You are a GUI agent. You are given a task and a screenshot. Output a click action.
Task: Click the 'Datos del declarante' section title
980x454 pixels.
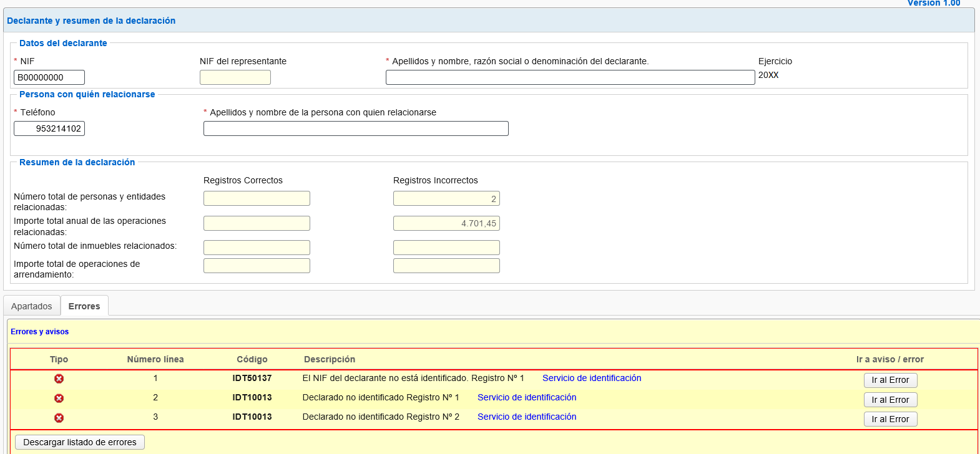[63, 43]
